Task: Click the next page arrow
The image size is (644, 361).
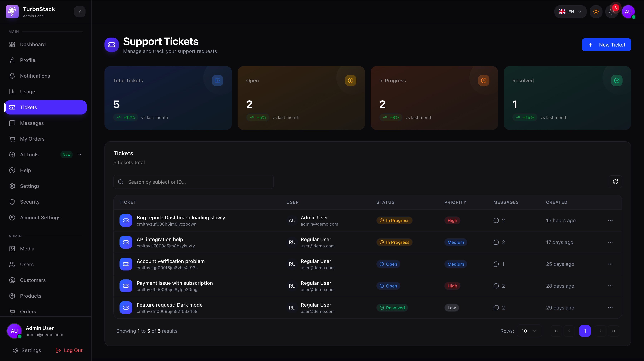Action: click(x=600, y=331)
